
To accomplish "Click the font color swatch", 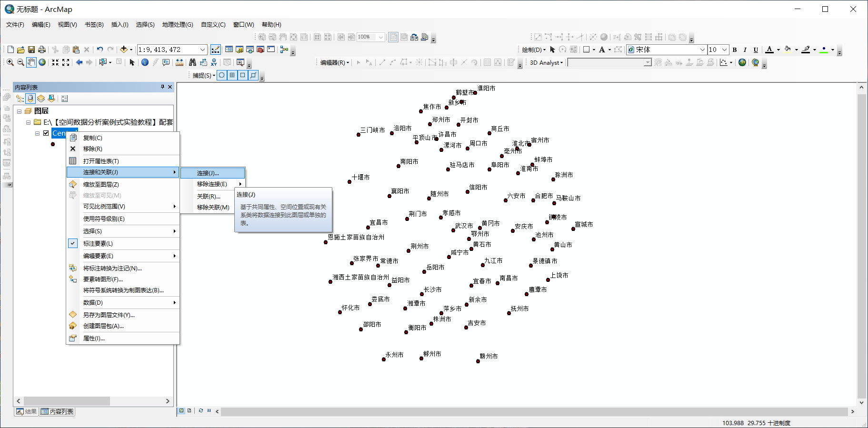I will [769, 50].
